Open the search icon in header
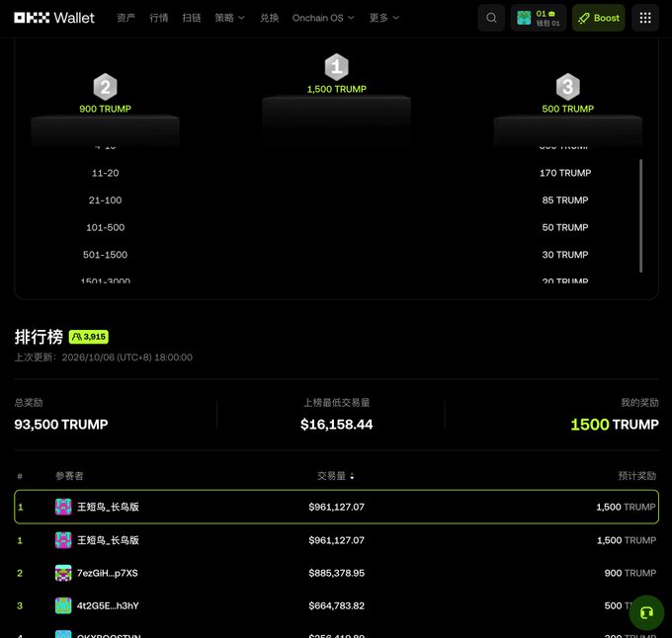The width and height of the screenshot is (672, 638). (x=491, y=18)
